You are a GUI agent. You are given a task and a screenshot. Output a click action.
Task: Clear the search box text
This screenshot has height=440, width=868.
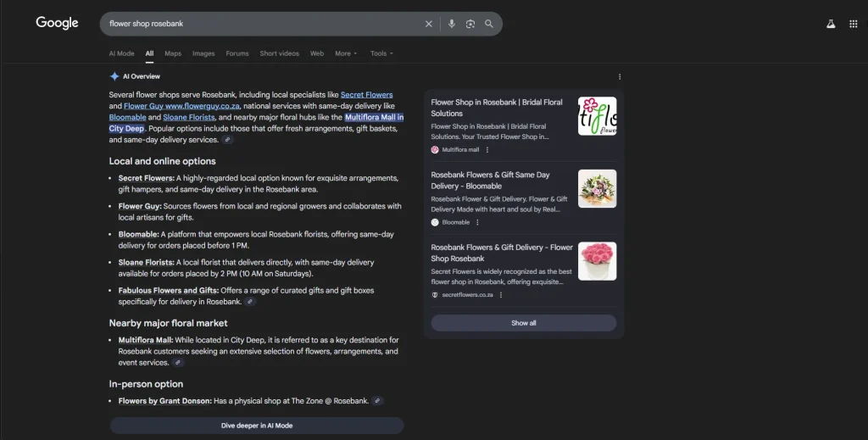point(428,24)
